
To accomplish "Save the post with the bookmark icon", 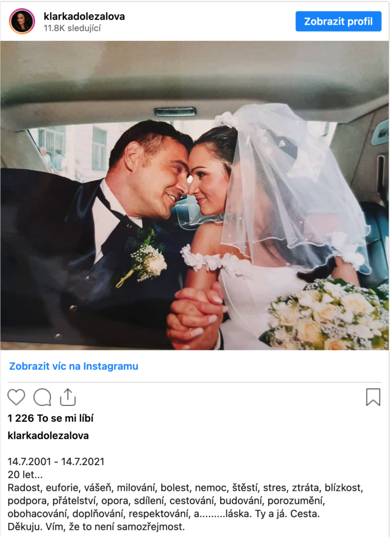I will point(373,398).
